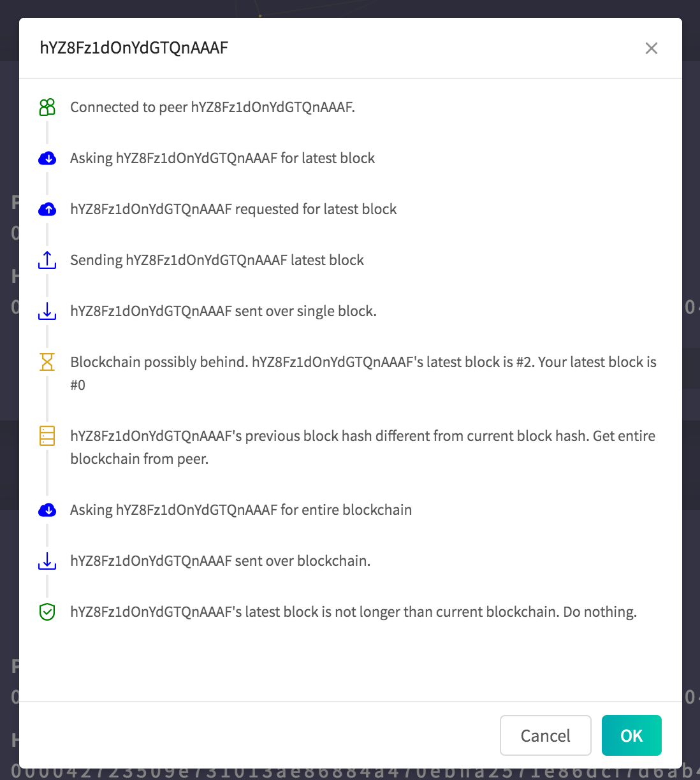This screenshot has width=700, height=780.
Task: Click the green shield checkmark icon
Action: pyautogui.click(x=47, y=612)
